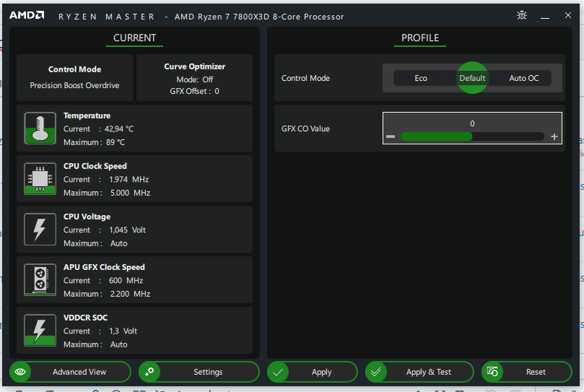Click Apply & Test button
Viewport: 584px width, 392px height.
[x=419, y=372]
